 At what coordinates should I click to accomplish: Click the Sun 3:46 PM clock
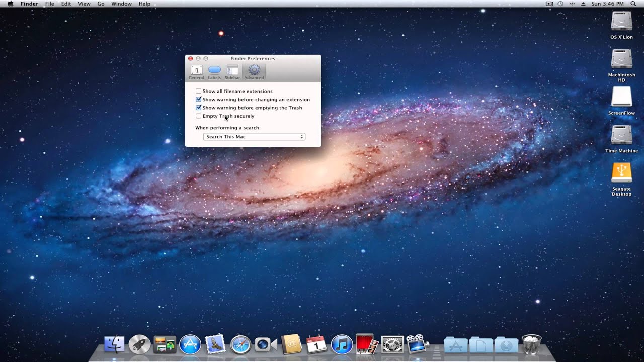(608, 4)
